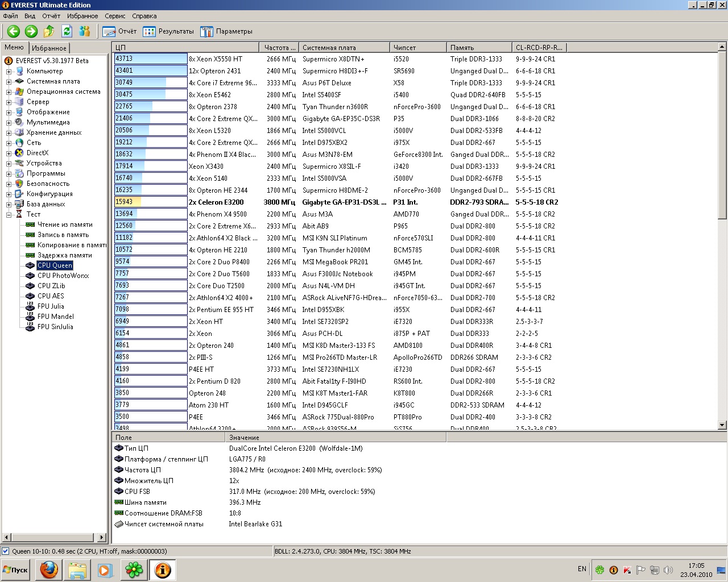728x582 pixels.
Task: Open the Отчёт menu in the menu bar
Action: point(51,16)
